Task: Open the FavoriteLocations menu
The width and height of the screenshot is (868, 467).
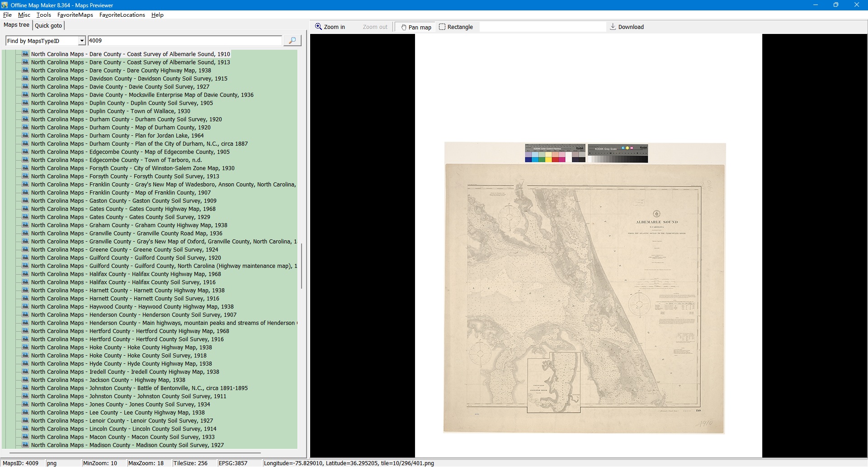Action: [122, 15]
